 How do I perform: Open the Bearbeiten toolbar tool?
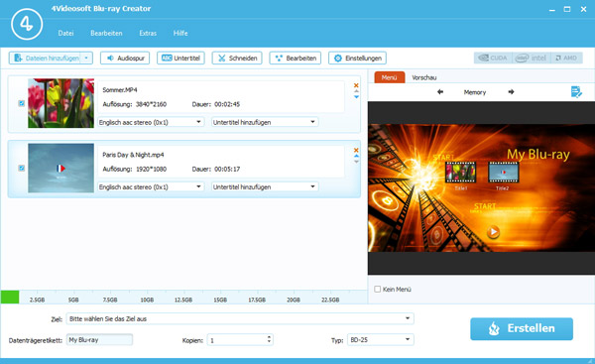296,59
